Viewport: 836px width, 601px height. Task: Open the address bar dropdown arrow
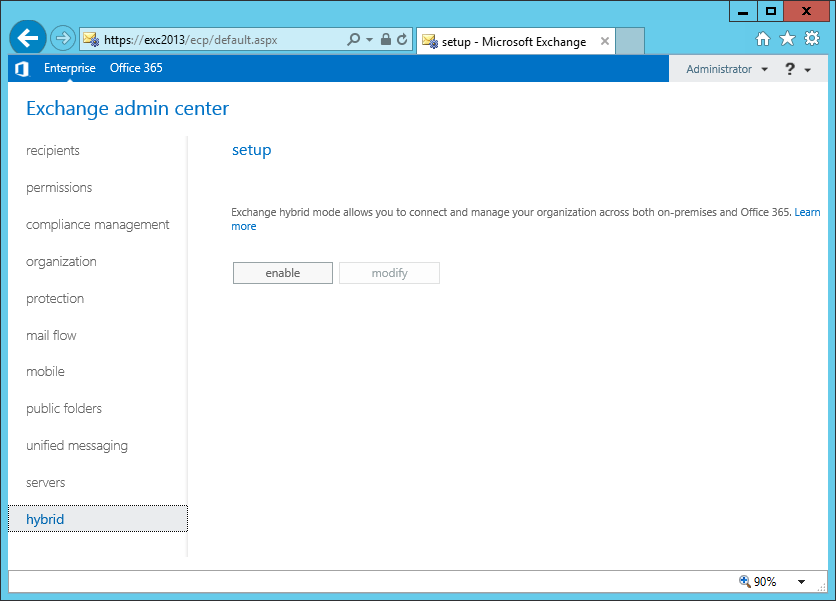(x=369, y=39)
